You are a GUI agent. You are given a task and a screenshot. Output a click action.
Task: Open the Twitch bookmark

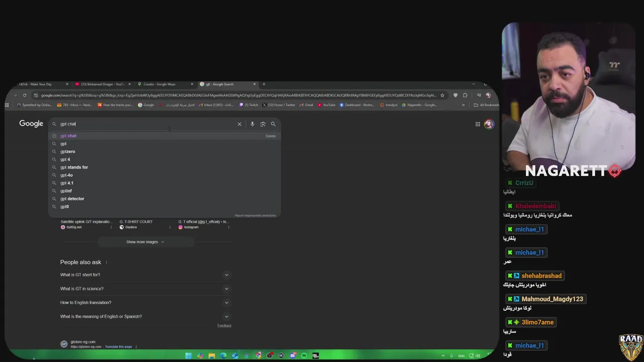click(x=249, y=105)
